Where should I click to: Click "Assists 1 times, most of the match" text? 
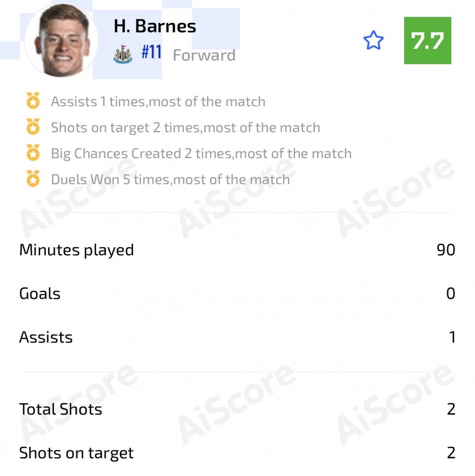click(158, 102)
